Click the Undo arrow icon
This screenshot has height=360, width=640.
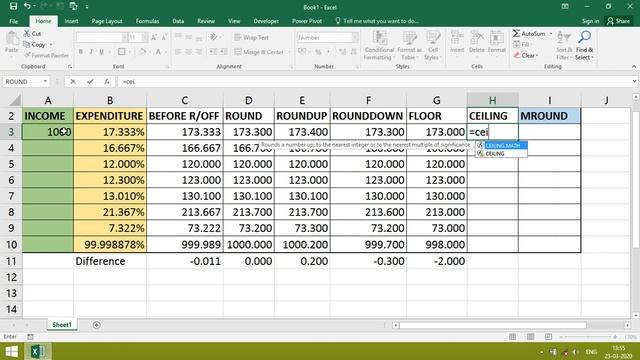[x=27, y=6]
